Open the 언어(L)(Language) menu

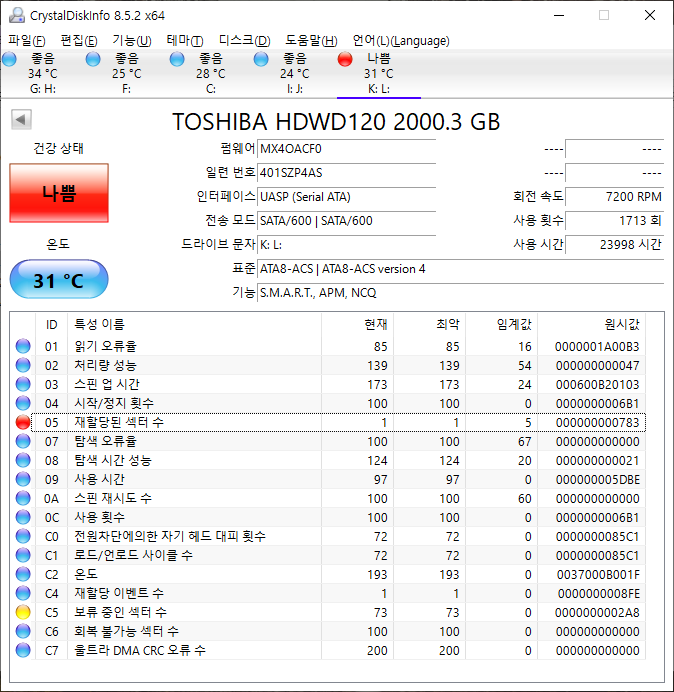(401, 41)
